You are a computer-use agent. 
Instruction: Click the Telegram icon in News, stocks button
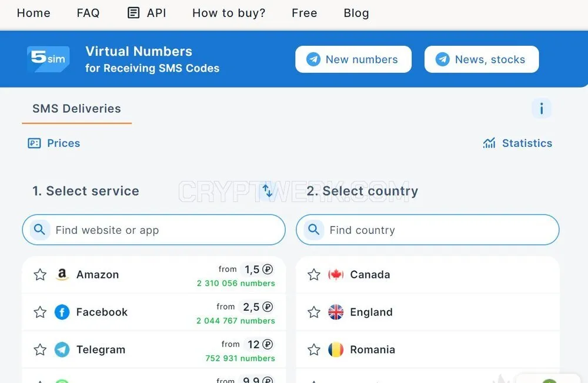point(443,59)
